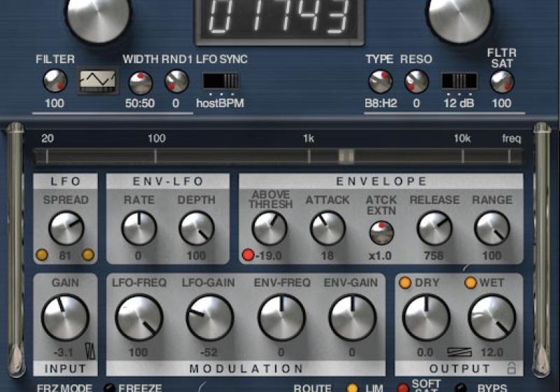
Task: Click the RESO knob
Action: [416, 81]
